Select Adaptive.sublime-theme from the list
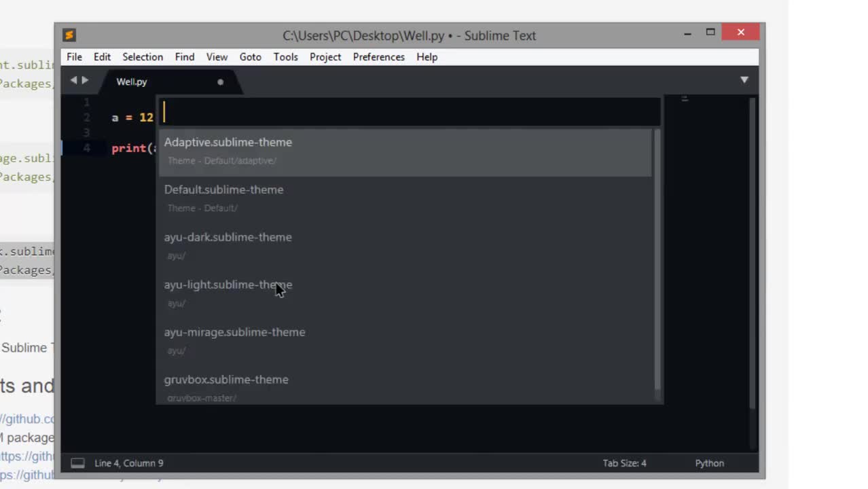Screen dimensions: 868x489 click(405, 151)
